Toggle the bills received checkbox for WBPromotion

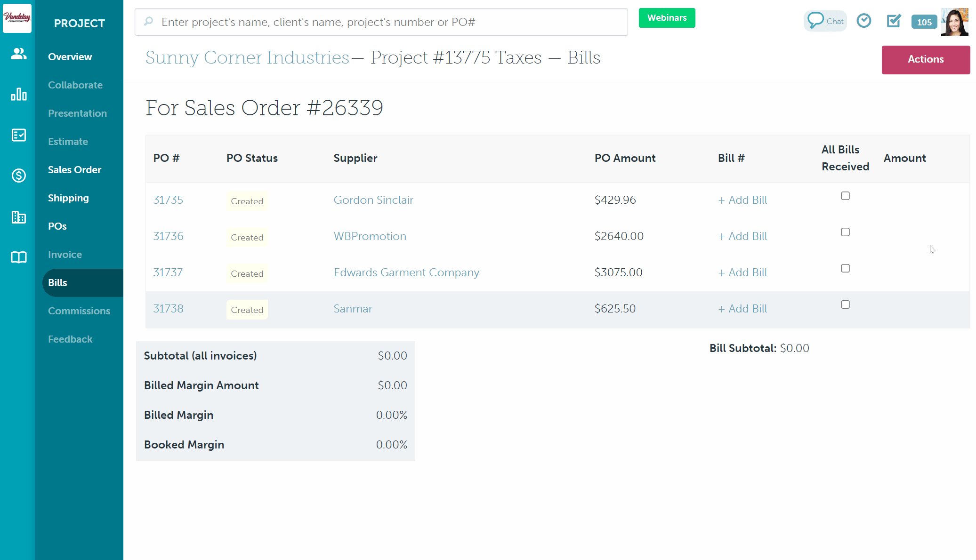point(845,232)
